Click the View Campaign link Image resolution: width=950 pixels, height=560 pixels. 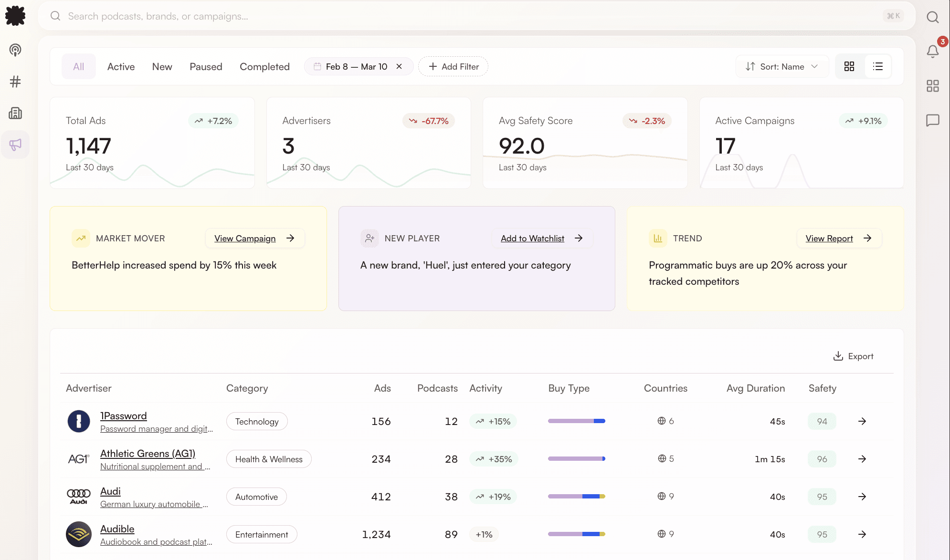point(245,239)
